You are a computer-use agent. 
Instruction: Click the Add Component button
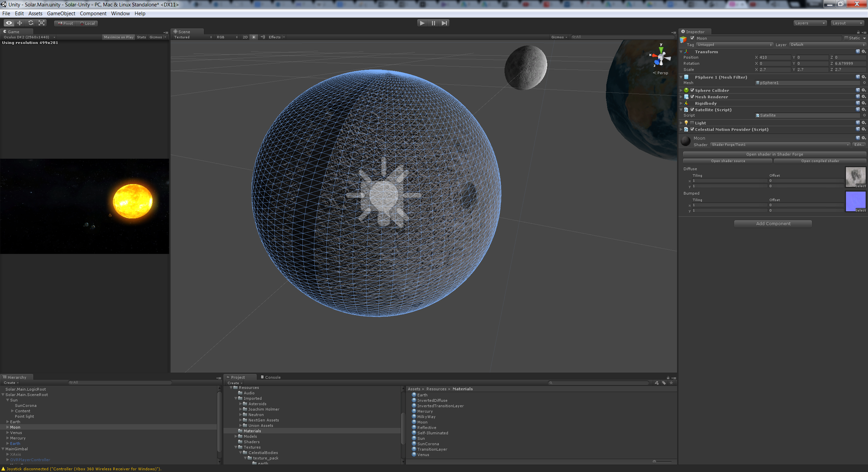[x=773, y=224]
